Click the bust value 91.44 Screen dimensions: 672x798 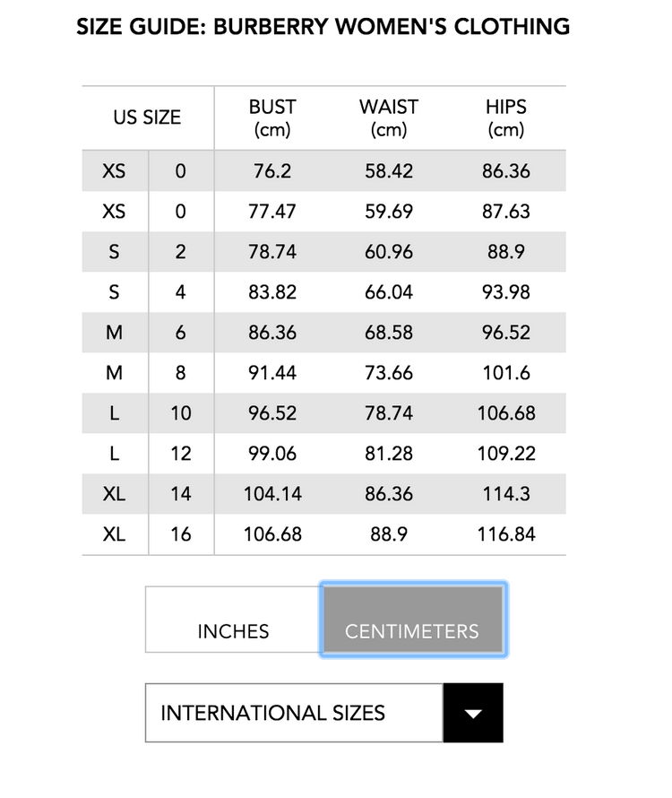coord(272,373)
